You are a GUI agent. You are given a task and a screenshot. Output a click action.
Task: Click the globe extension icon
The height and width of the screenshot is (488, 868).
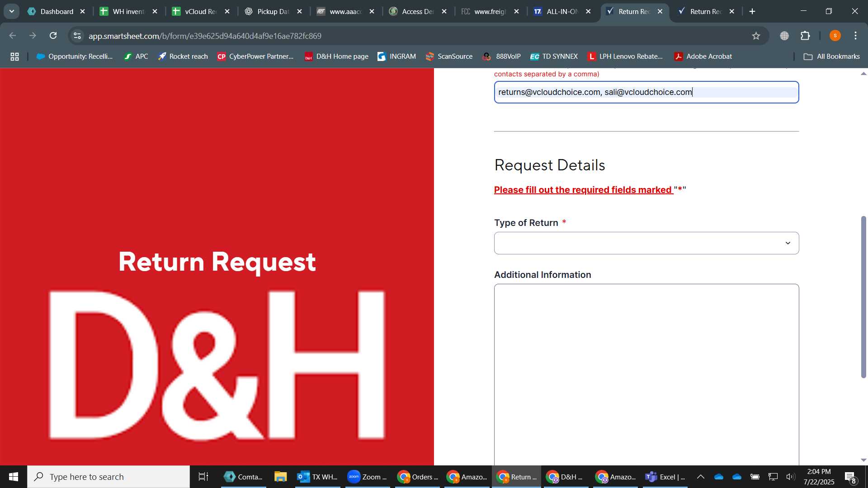[784, 36]
